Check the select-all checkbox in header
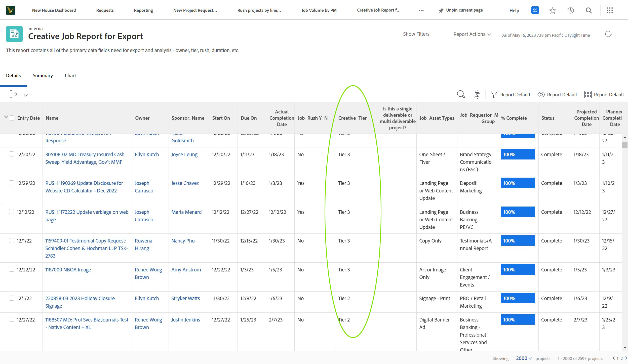Image resolution: width=628 pixels, height=364 pixels. (12, 118)
